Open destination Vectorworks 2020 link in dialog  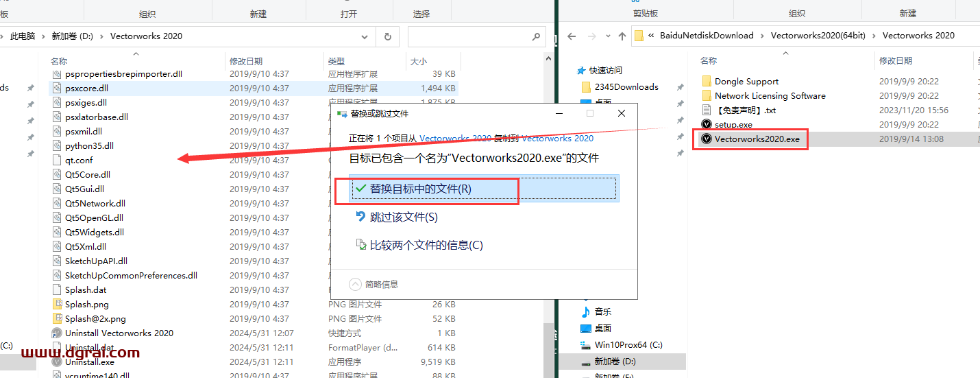click(557, 138)
